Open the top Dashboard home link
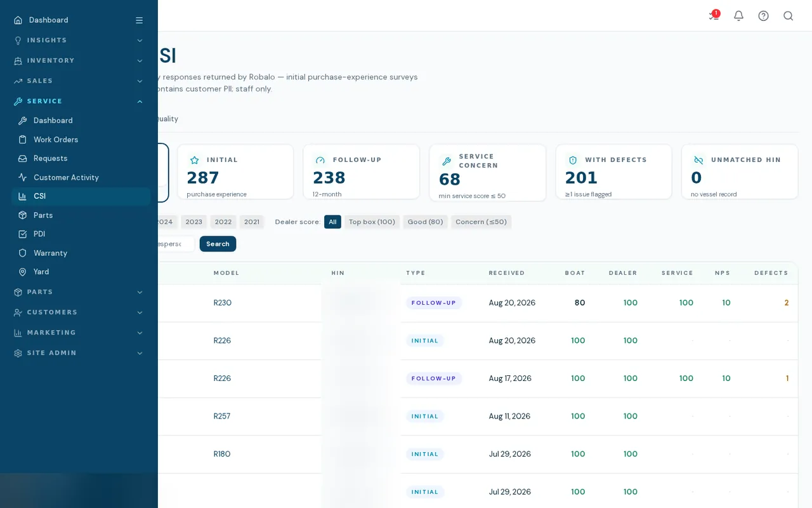The width and height of the screenshot is (812, 508). [48, 20]
